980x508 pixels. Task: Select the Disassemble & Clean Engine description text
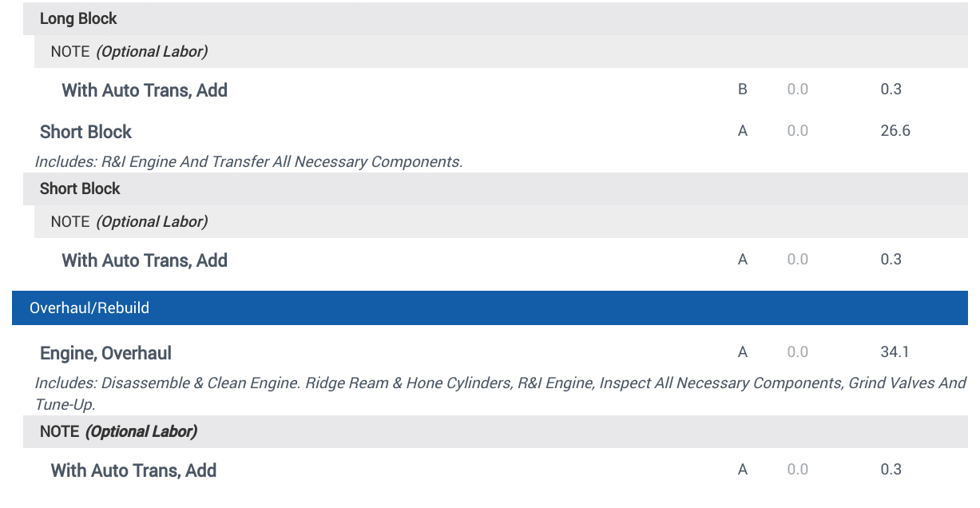click(500, 383)
